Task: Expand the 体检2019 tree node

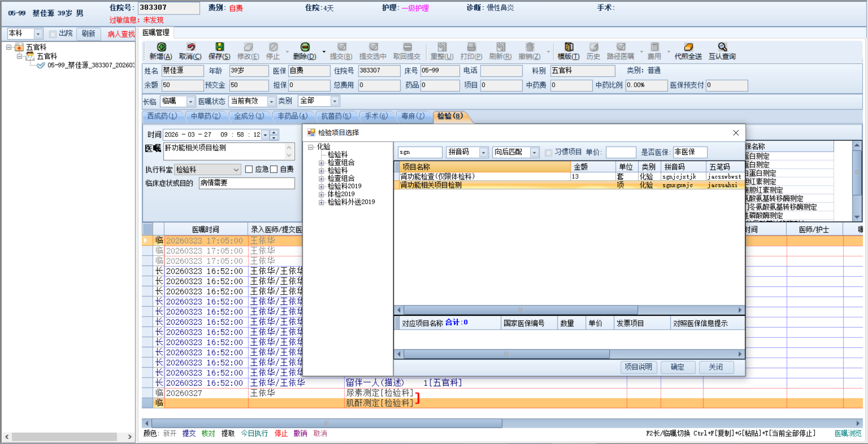Action: tap(321, 195)
